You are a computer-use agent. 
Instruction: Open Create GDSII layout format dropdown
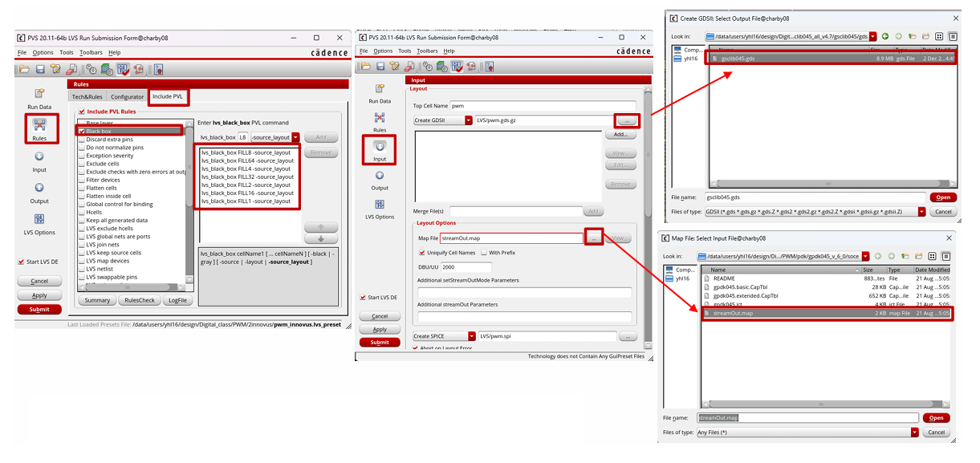pos(469,120)
